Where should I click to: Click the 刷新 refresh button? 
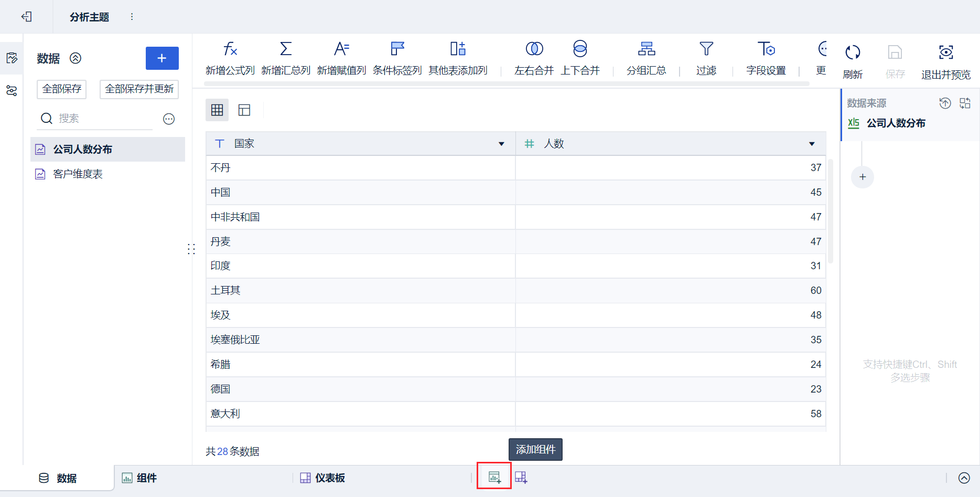click(853, 62)
